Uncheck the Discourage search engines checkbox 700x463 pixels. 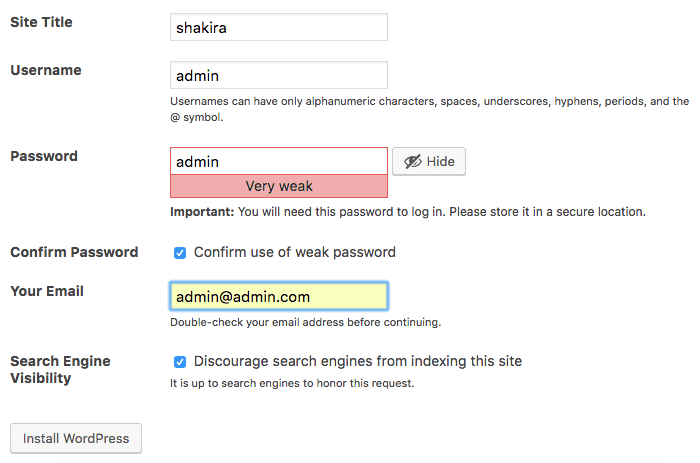tap(180, 362)
